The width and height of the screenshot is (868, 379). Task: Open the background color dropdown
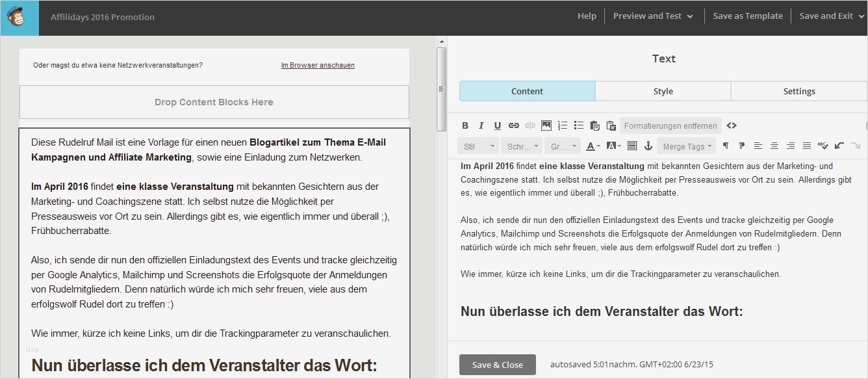613,146
